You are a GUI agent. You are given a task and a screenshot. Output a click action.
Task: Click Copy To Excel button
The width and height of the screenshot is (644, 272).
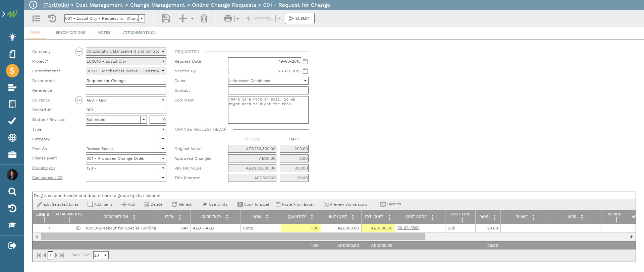coord(253,204)
